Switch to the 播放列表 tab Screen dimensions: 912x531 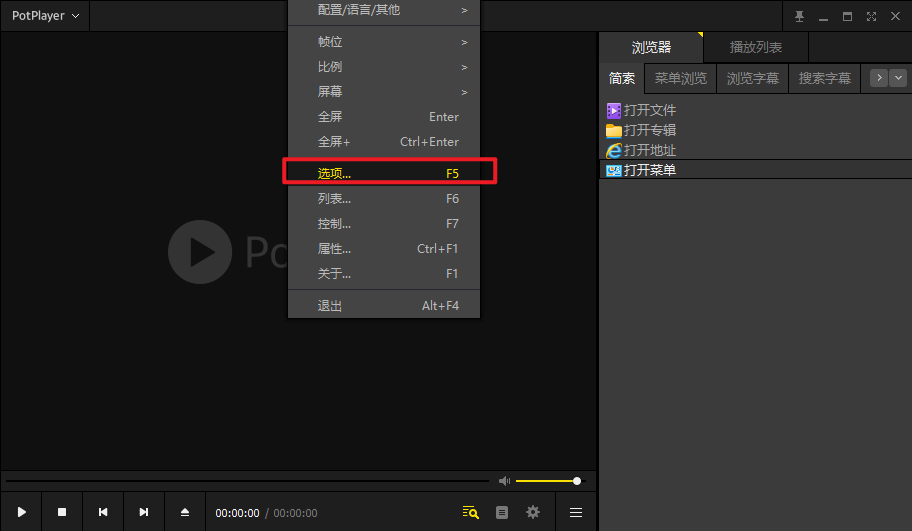point(756,47)
